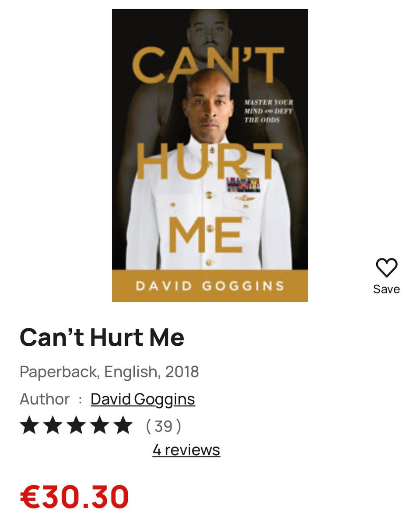The height and width of the screenshot is (519, 420).
Task: Click the Paperback, English, 2018 format text
Action: coord(109,372)
